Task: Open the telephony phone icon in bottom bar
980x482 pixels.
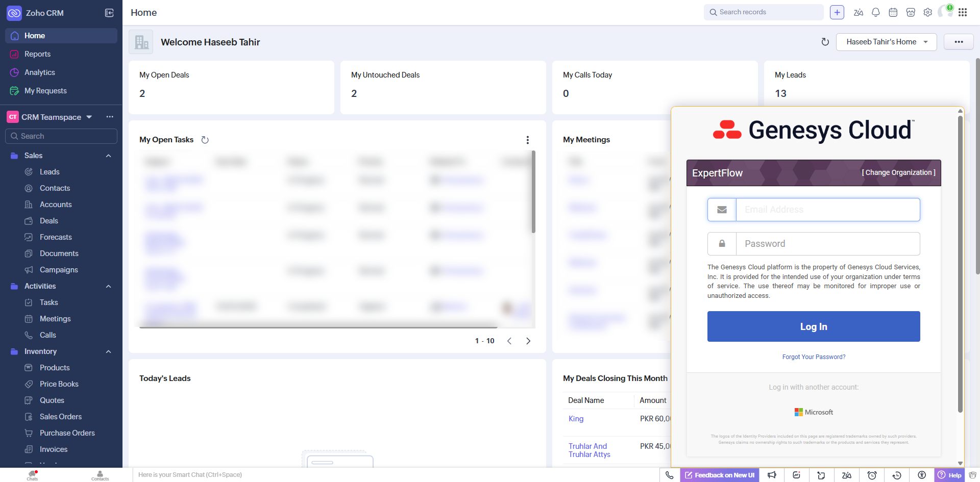Action: coord(670,475)
